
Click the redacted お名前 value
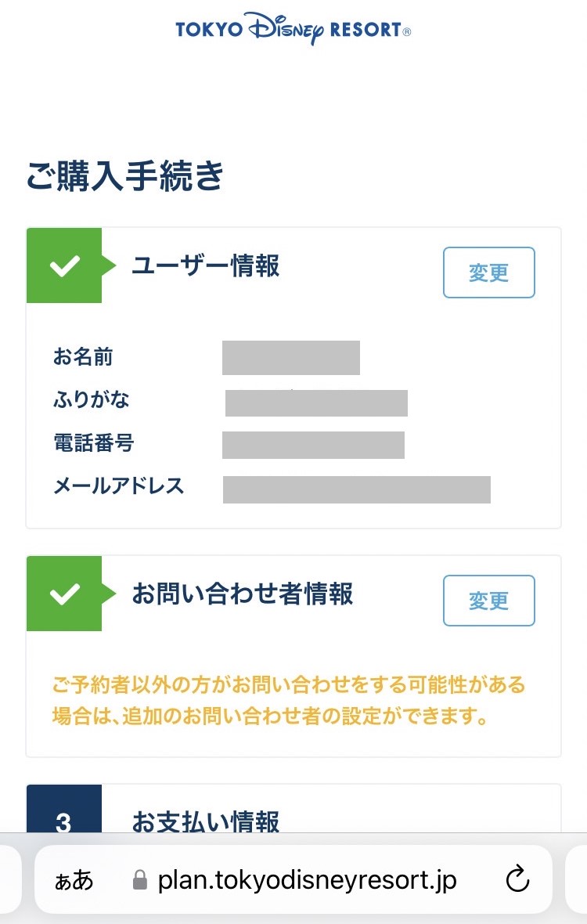click(x=290, y=358)
